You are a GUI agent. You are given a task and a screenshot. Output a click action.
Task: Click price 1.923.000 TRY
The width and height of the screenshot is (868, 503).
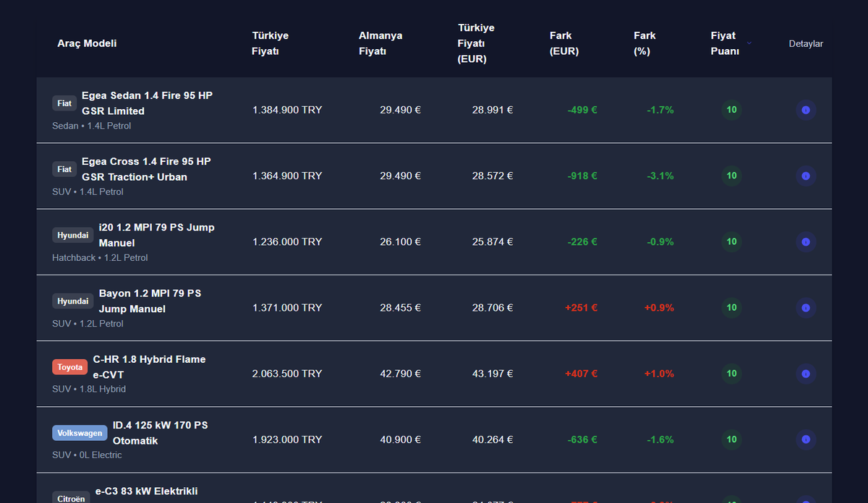click(x=287, y=439)
